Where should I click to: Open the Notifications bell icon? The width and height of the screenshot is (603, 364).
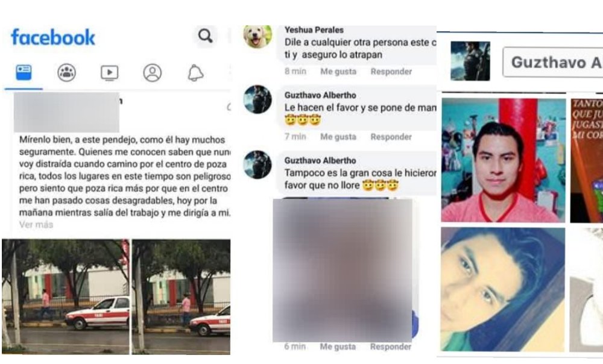195,73
